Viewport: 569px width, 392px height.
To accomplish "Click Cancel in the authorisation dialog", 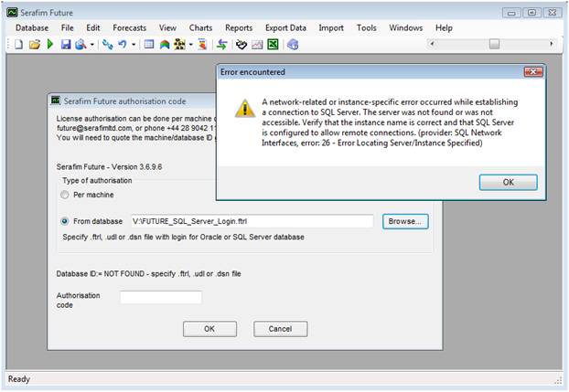I will (x=281, y=329).
